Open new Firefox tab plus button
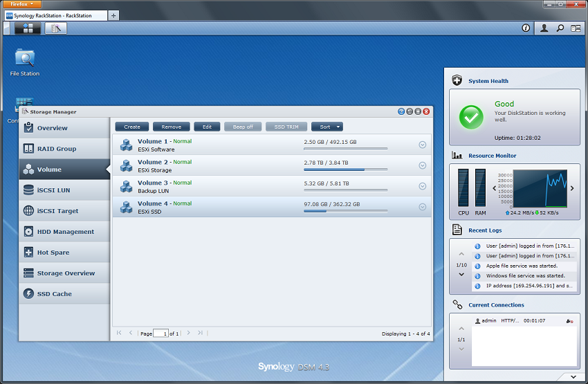588x384 pixels. (x=113, y=15)
